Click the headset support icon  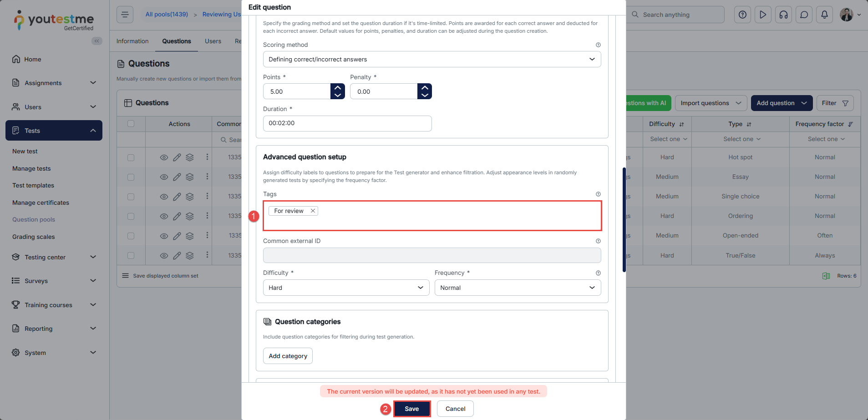point(783,15)
